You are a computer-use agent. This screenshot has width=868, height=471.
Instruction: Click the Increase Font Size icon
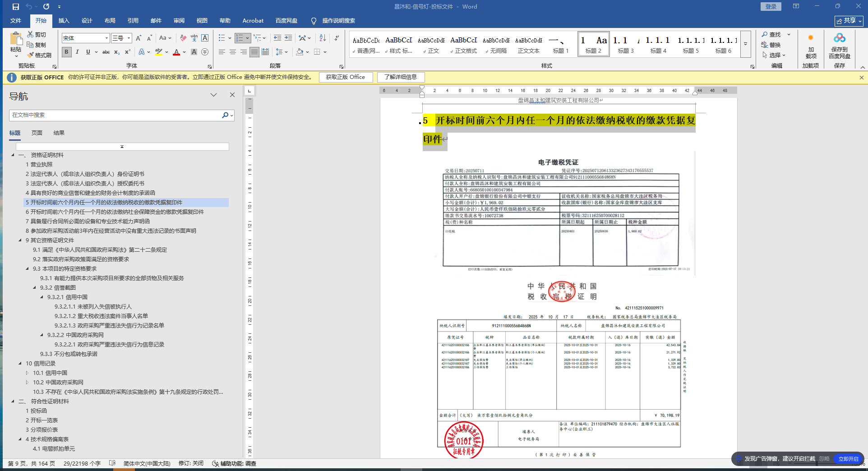[139, 38]
